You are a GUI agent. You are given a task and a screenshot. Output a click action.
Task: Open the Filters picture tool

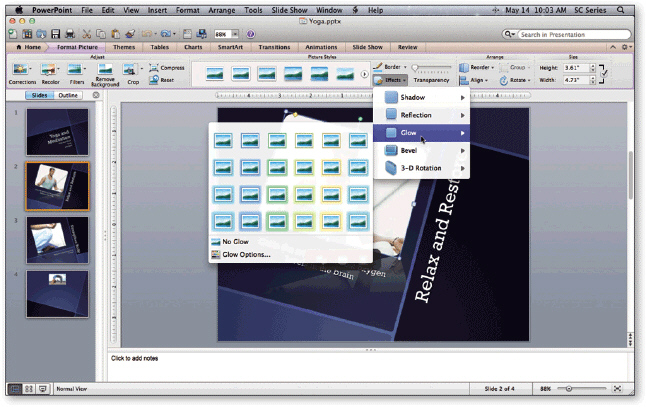pos(77,74)
